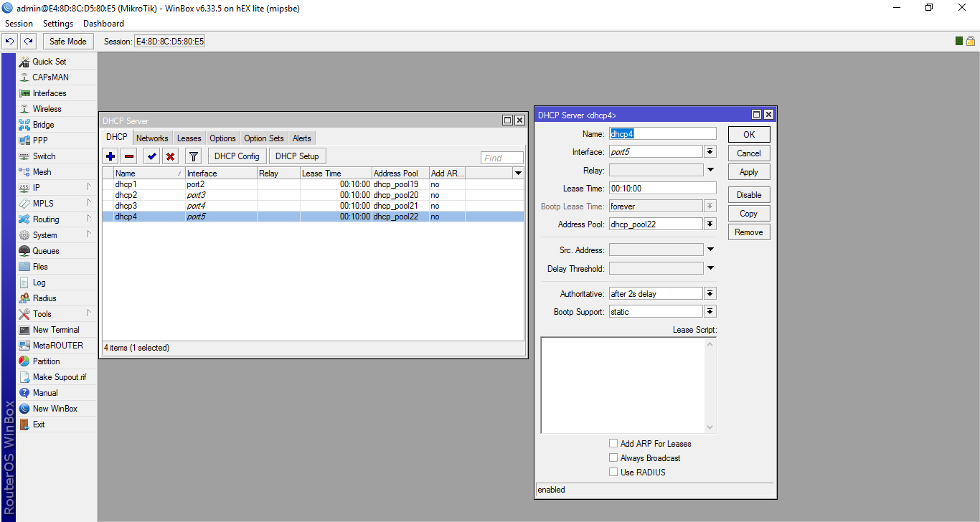Expand the Address Pool dropdown
The image size is (980, 522).
coord(710,224)
